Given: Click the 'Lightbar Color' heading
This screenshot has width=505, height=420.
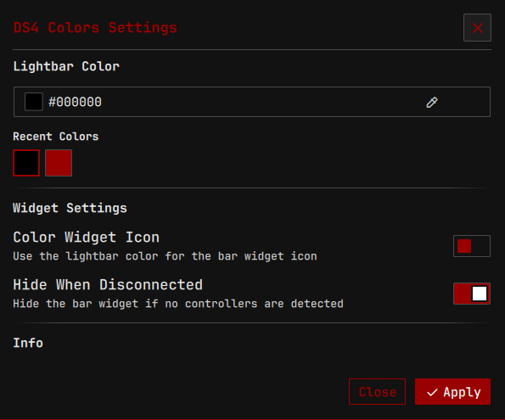Looking at the screenshot, I should (66, 66).
